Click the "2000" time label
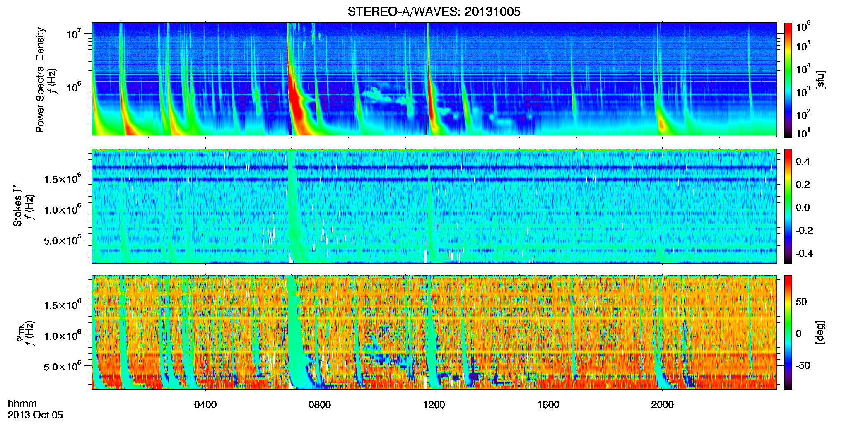The height and width of the screenshot is (447, 868). click(x=662, y=405)
